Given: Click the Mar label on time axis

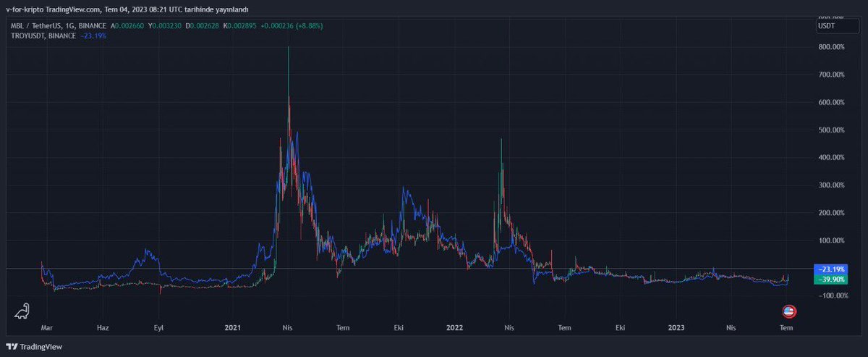Looking at the screenshot, I should click(x=46, y=327).
